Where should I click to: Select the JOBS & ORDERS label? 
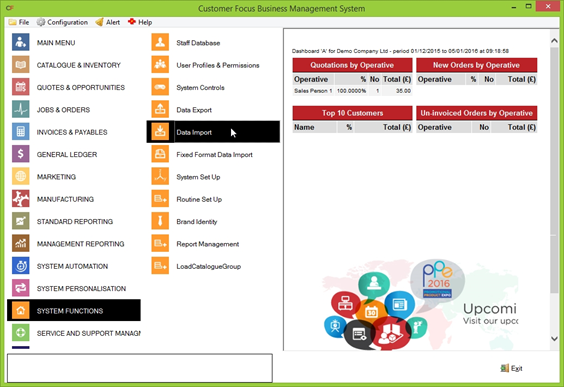[63, 110]
